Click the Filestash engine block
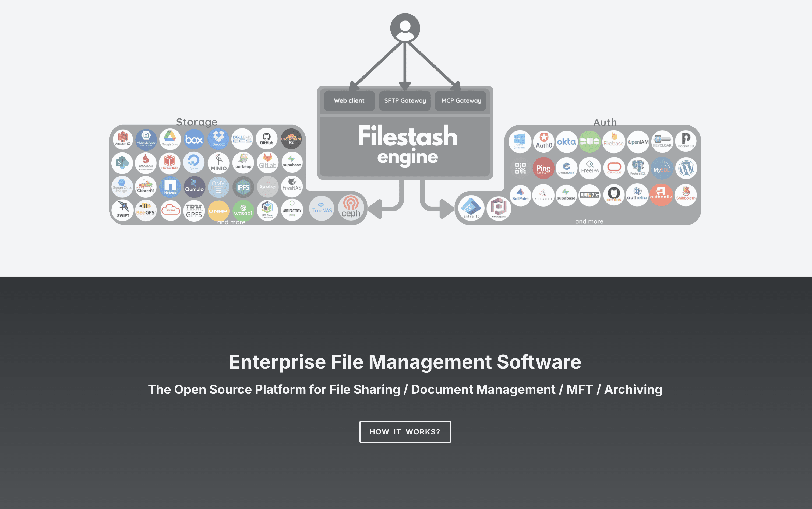Screen dimensions: 812x509 [x=405, y=147]
